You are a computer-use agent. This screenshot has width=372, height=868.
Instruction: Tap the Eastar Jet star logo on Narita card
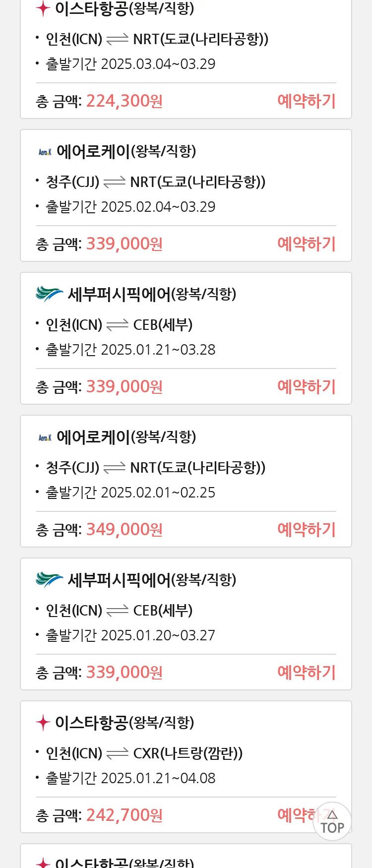(x=43, y=8)
